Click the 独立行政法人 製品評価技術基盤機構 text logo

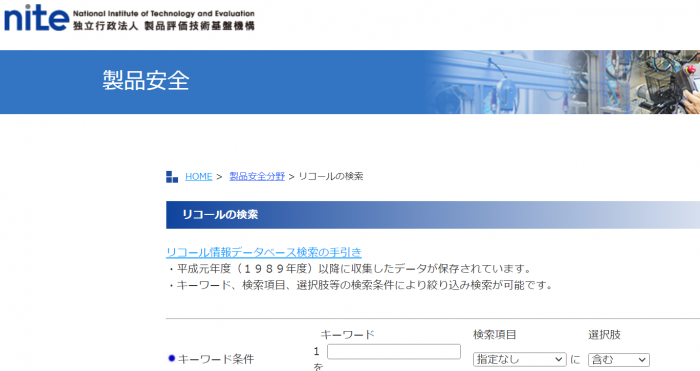(164, 26)
